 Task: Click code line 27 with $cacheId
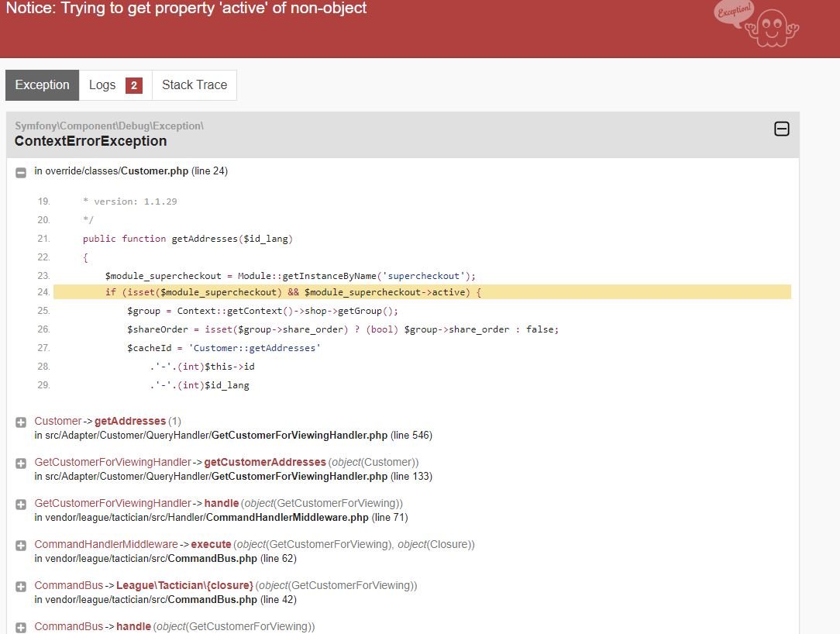tap(224, 348)
